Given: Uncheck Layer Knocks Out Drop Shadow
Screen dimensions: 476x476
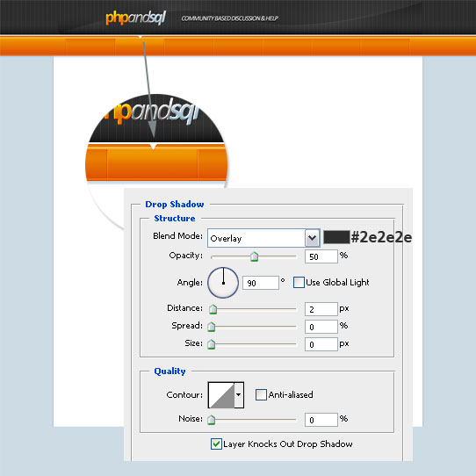Looking at the screenshot, I should pyautogui.click(x=216, y=444).
